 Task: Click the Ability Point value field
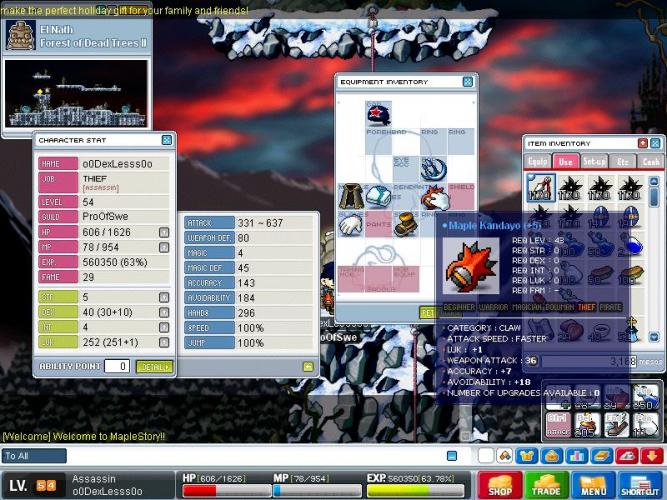click(x=117, y=366)
